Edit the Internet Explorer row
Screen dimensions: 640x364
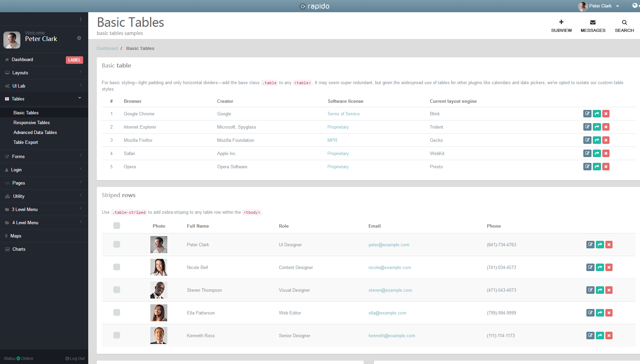coord(587,127)
